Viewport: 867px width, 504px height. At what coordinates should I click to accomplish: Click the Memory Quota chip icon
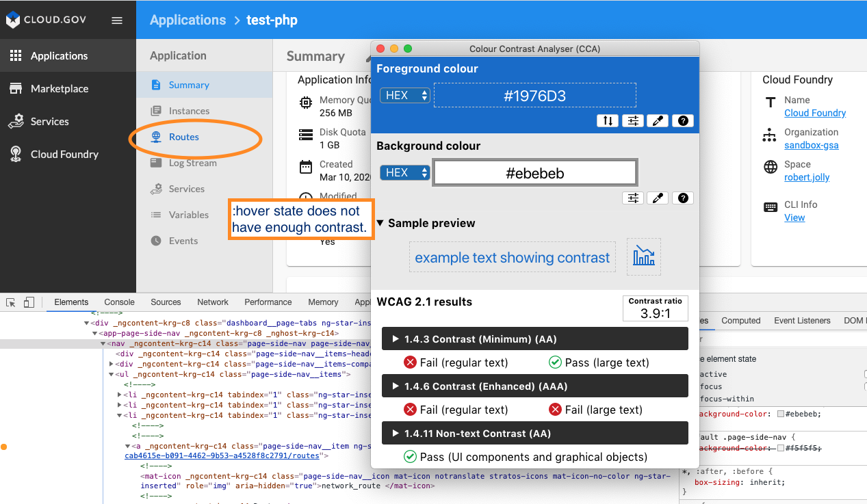point(306,103)
